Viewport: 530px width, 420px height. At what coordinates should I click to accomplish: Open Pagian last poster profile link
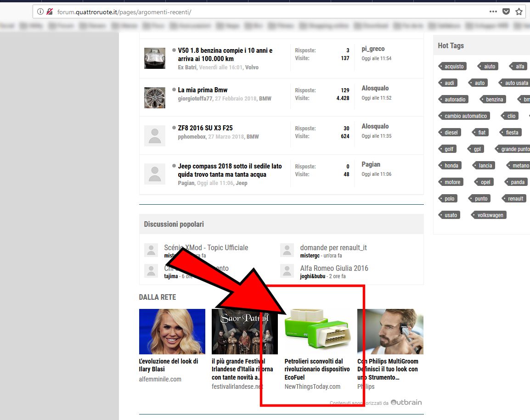click(x=371, y=164)
